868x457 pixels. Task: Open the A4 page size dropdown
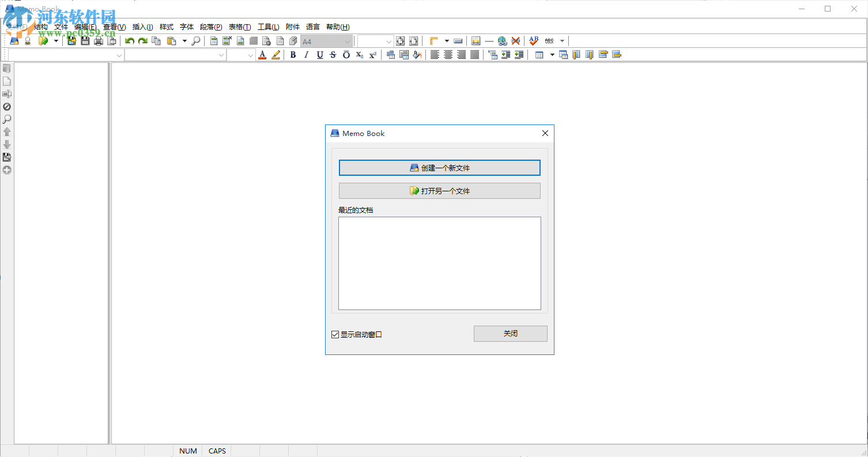[348, 41]
